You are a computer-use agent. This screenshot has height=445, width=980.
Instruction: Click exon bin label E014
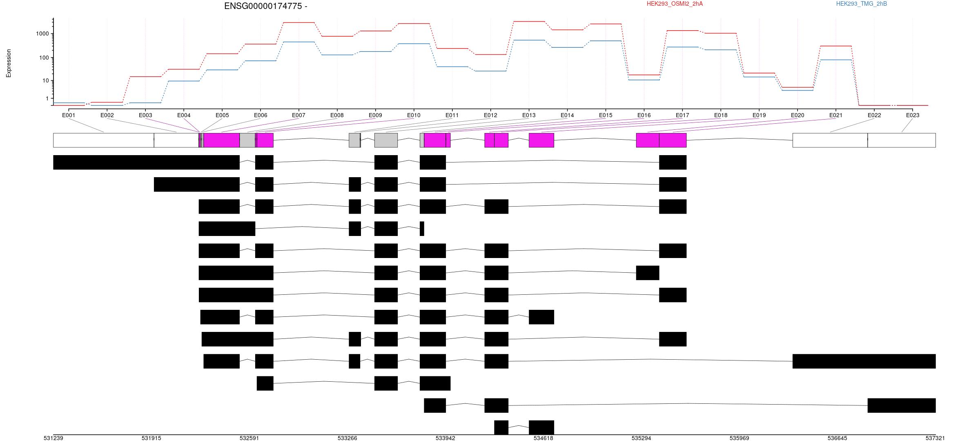coord(567,115)
